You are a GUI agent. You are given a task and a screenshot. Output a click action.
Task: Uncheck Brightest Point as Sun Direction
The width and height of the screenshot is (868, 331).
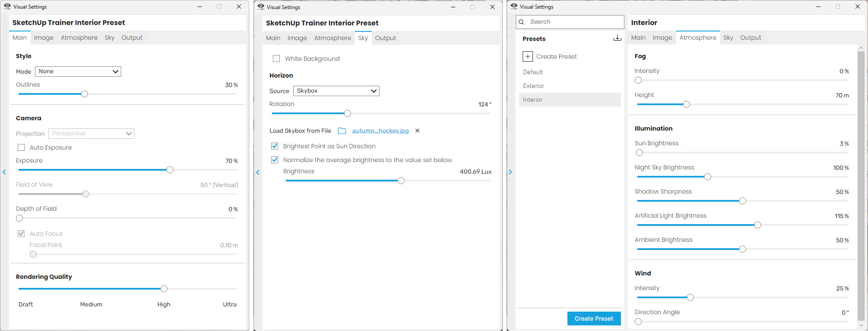pos(275,146)
